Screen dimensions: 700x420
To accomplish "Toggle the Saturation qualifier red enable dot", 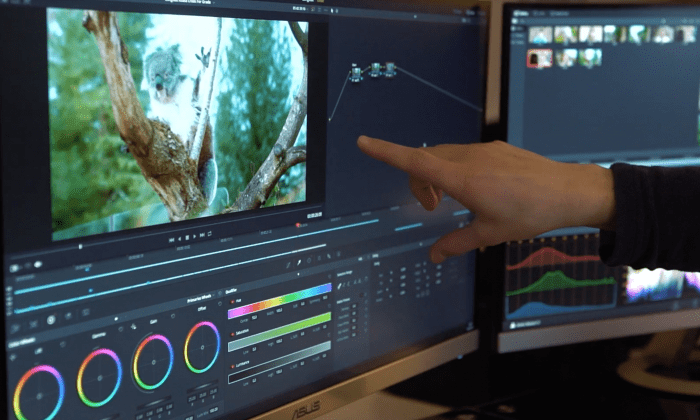I will [x=233, y=334].
